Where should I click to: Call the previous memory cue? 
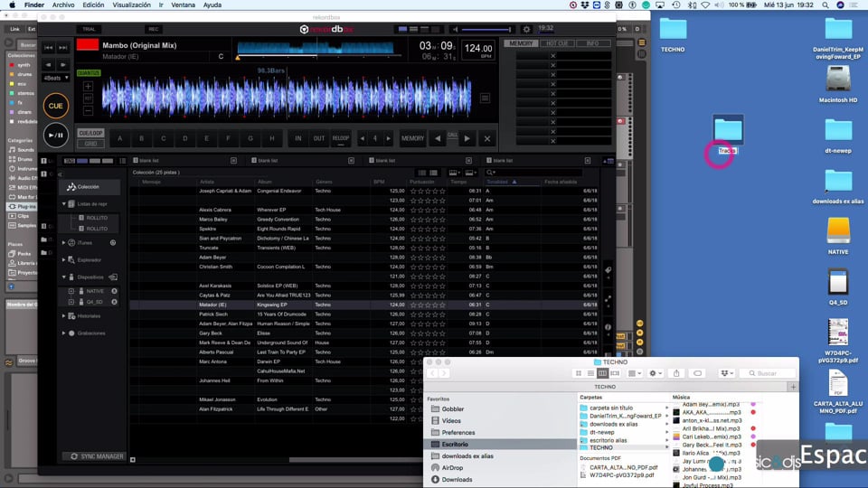pyautogui.click(x=438, y=138)
